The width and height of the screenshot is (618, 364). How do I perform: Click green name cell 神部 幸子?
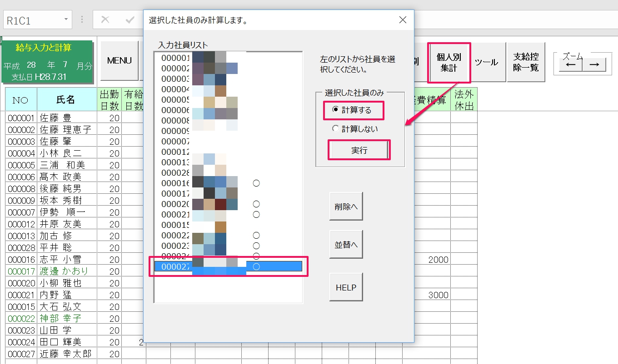[67, 318]
